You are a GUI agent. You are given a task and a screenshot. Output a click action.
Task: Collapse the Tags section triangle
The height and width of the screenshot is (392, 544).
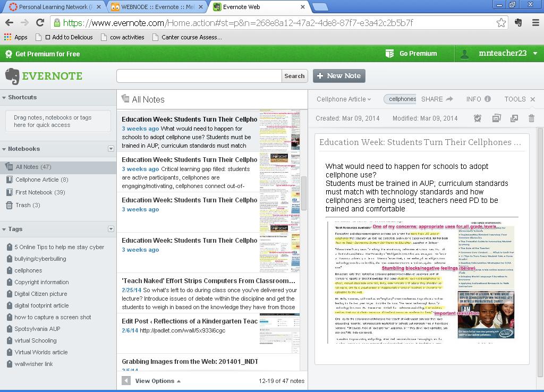[x=4, y=229]
